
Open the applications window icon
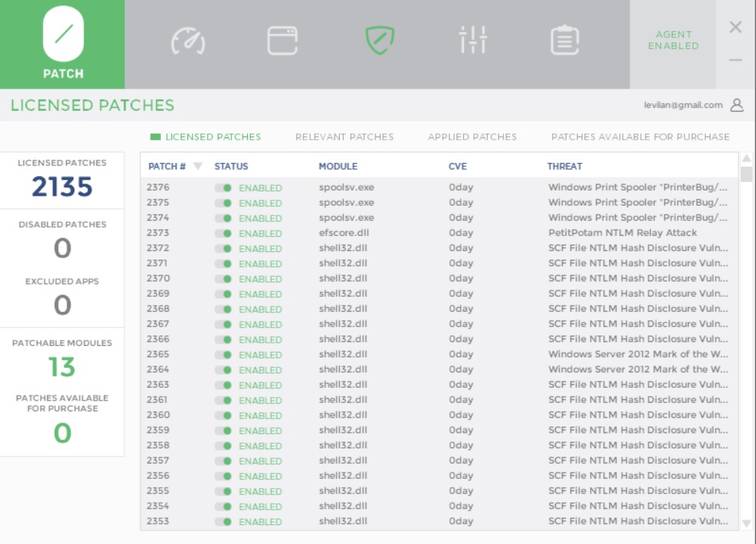point(281,42)
